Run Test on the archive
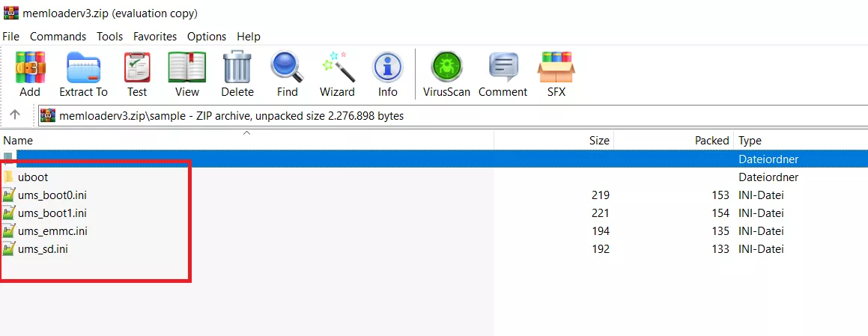Screen dimensions: 868x336 pyautogui.click(x=137, y=74)
